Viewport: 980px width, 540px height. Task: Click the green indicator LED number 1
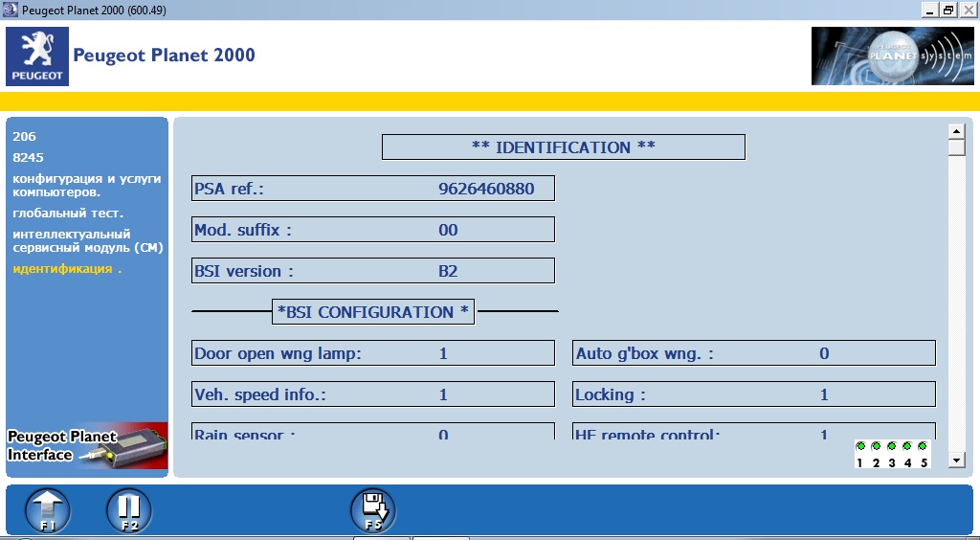pos(860,446)
